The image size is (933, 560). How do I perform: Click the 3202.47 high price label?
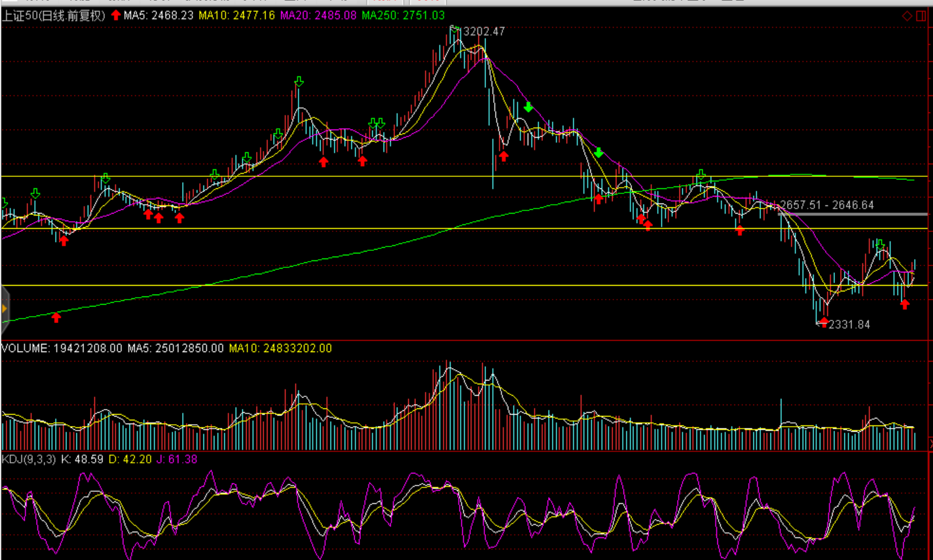pyautogui.click(x=484, y=32)
